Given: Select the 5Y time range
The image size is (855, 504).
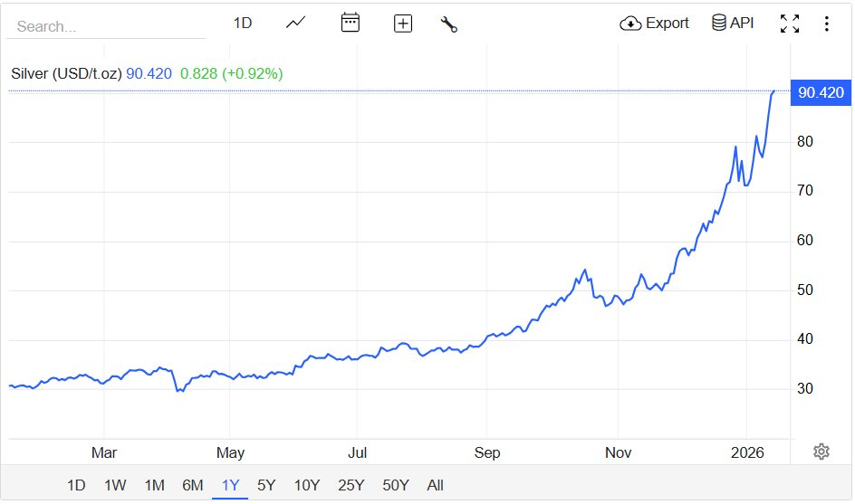Looking at the screenshot, I should tap(266, 485).
